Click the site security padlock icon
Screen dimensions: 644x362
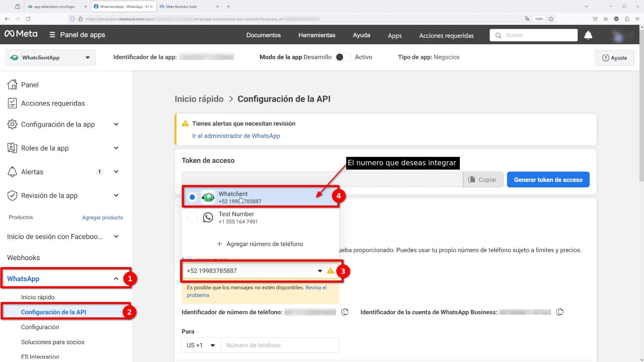coord(80,19)
